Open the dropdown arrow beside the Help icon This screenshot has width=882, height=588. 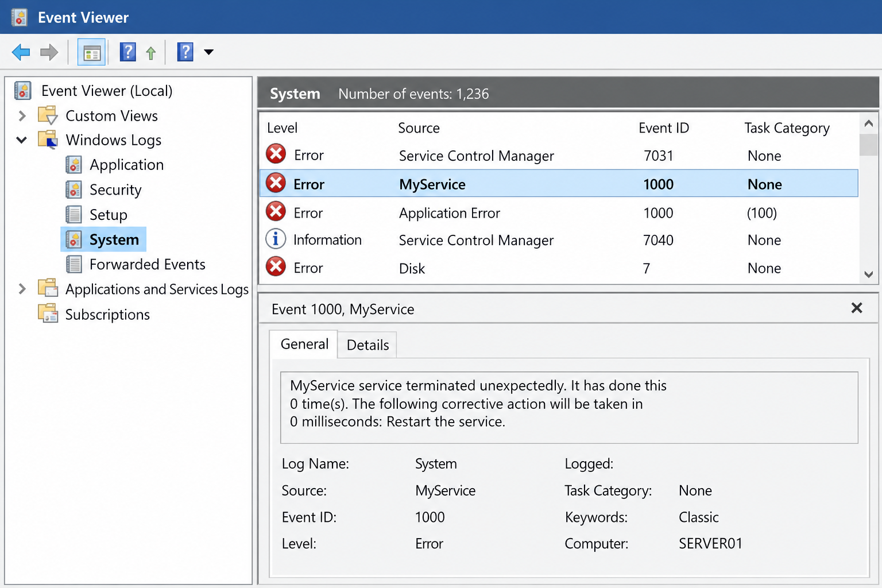(209, 52)
